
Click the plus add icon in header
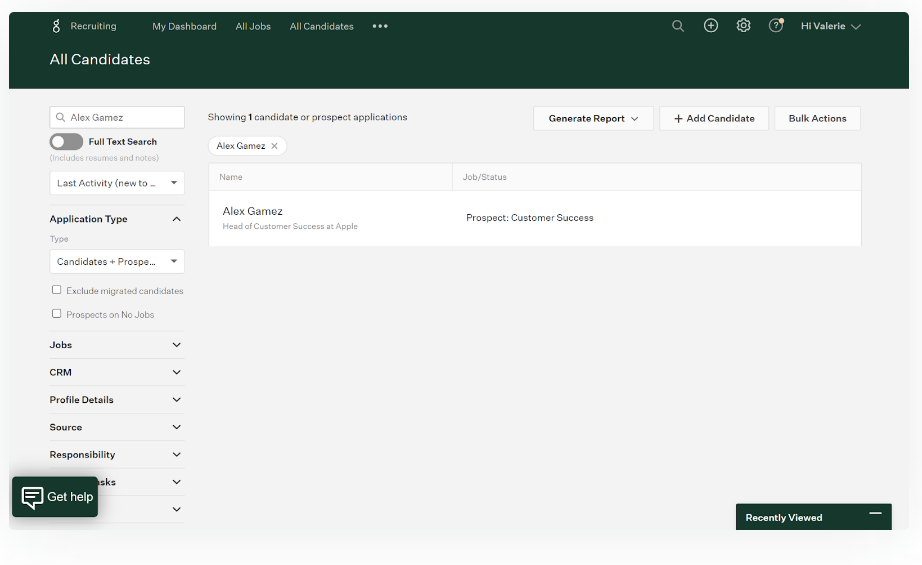tap(711, 26)
